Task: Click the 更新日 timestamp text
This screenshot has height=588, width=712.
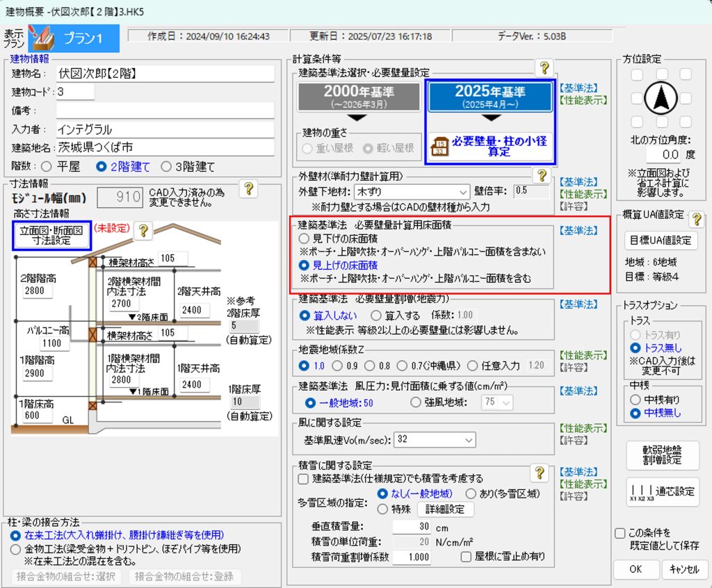Action: point(371,36)
